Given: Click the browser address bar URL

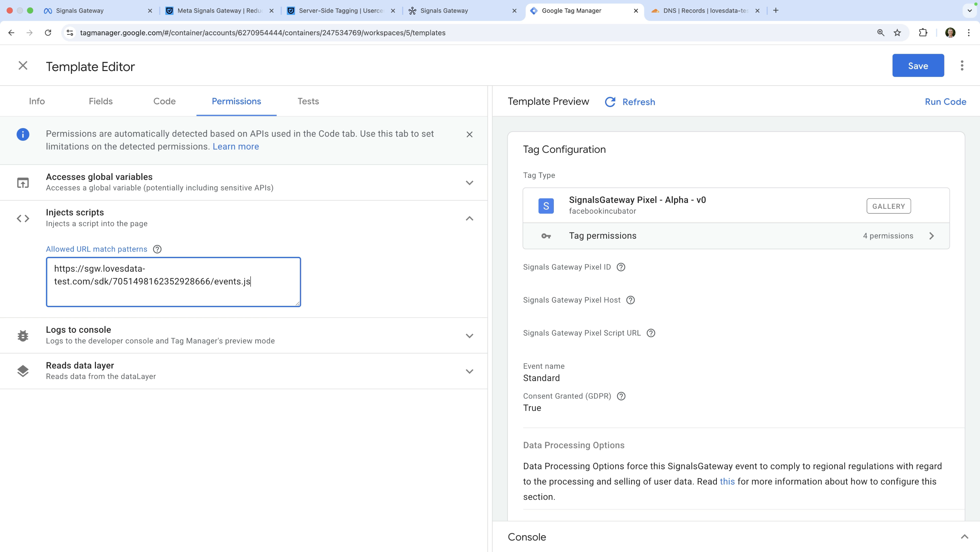Looking at the screenshot, I should [x=262, y=33].
